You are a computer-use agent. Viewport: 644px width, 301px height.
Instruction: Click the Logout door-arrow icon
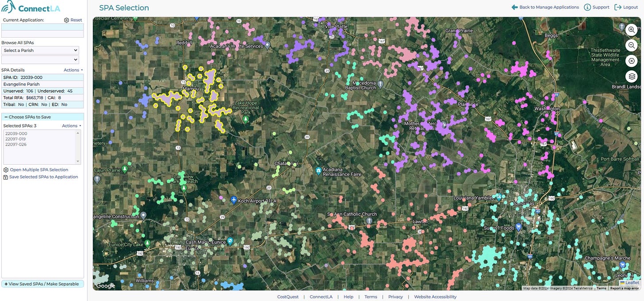pyautogui.click(x=618, y=7)
